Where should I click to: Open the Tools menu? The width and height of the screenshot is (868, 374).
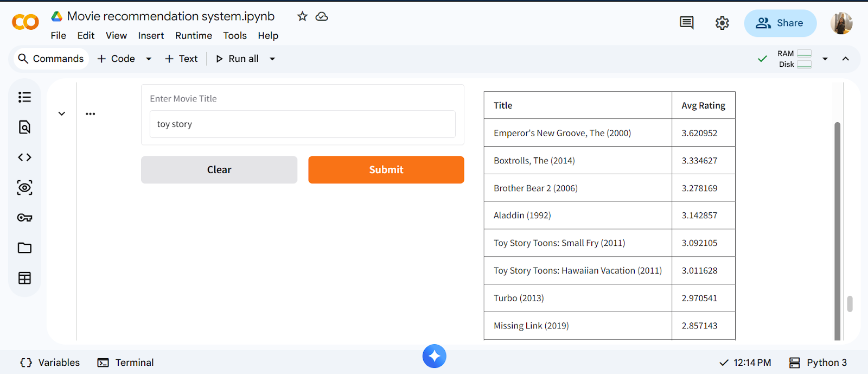(x=234, y=35)
